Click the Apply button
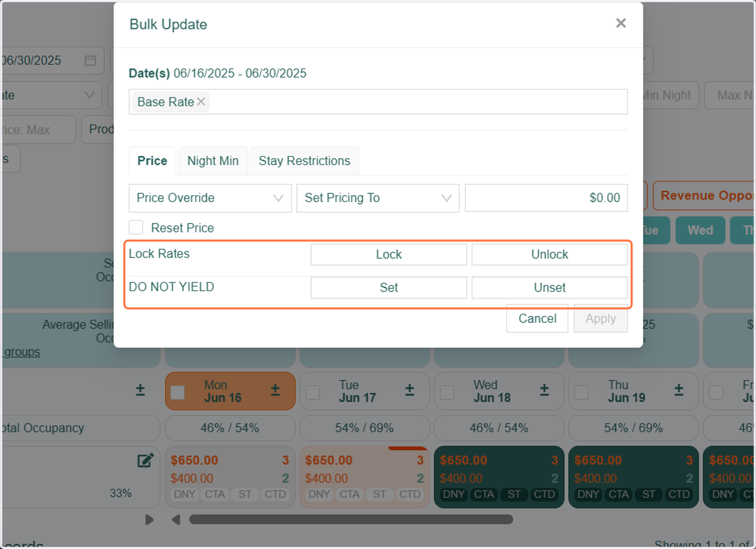 tap(600, 319)
